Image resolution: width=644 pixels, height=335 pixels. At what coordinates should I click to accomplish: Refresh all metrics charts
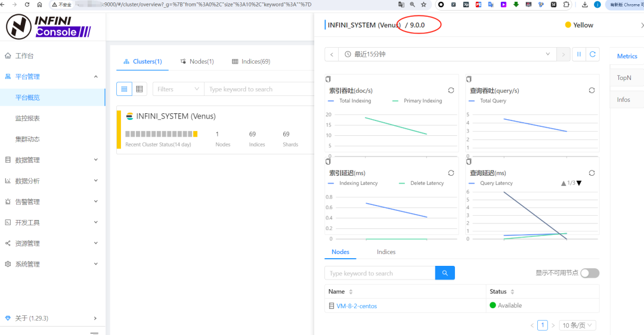593,54
